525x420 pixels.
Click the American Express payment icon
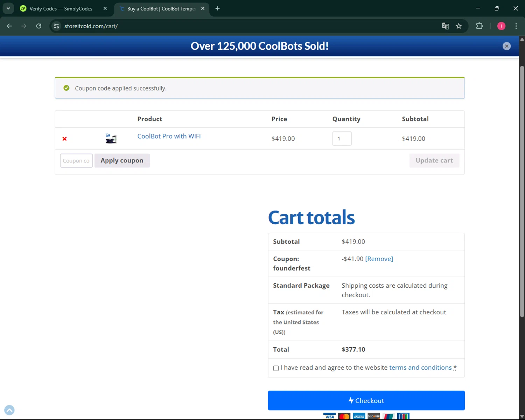359,416
